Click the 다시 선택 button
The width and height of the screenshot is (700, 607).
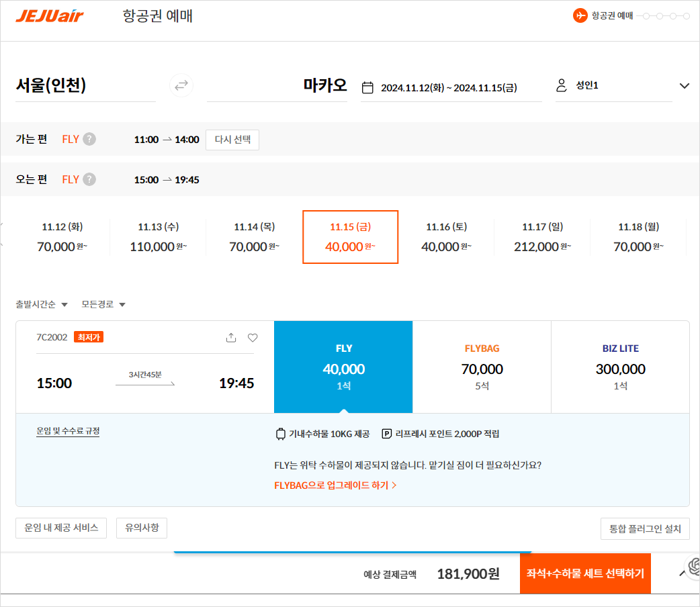coord(232,140)
